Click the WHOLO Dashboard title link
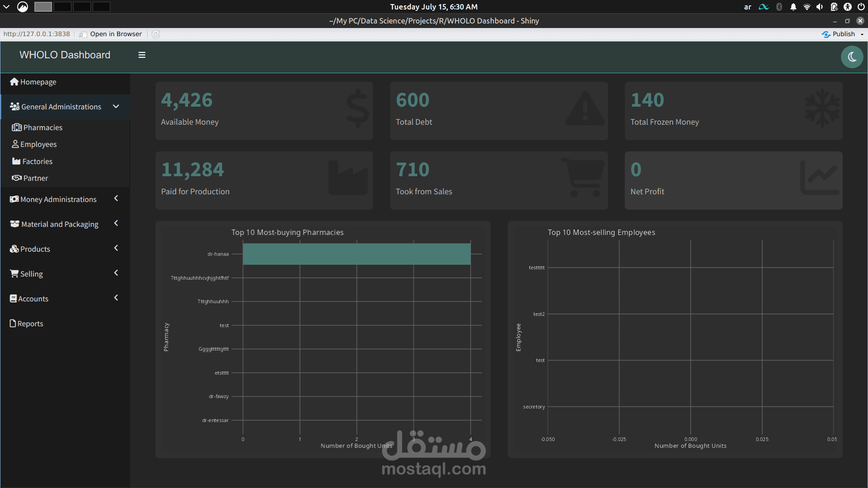The image size is (868, 488). point(65,55)
